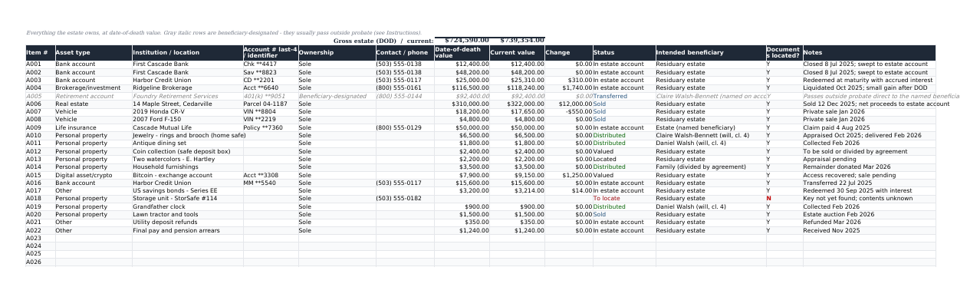980x287 pixels.
Task: Click 'Final pay and pension arrears' cell
Action: 187,230
